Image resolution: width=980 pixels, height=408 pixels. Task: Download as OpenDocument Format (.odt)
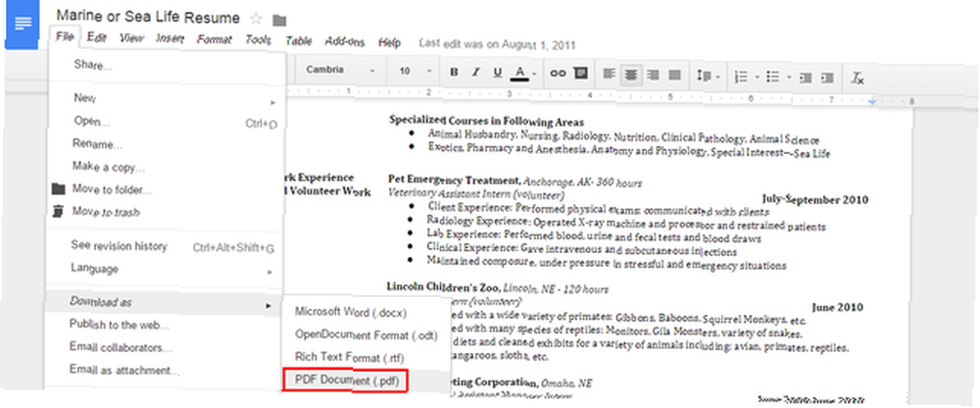pyautogui.click(x=367, y=334)
